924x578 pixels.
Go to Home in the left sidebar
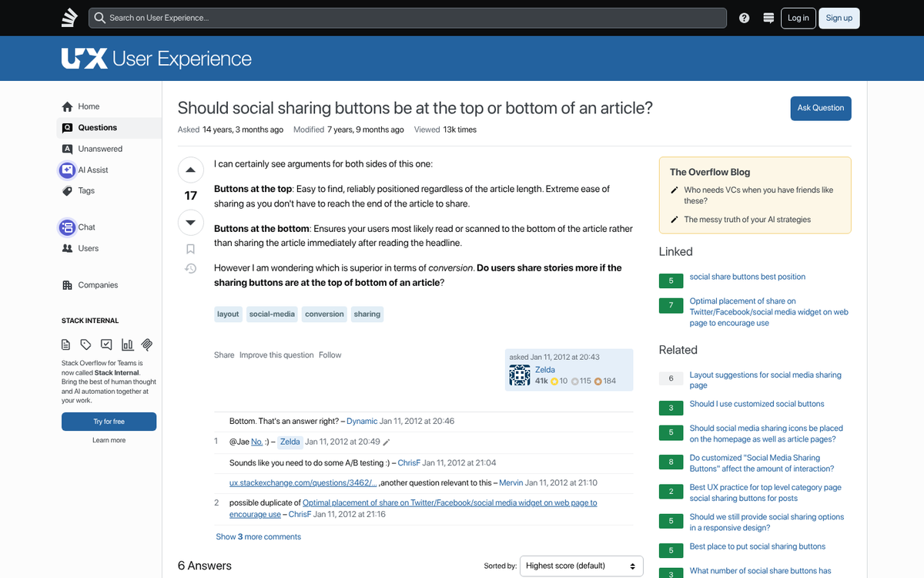coord(89,106)
